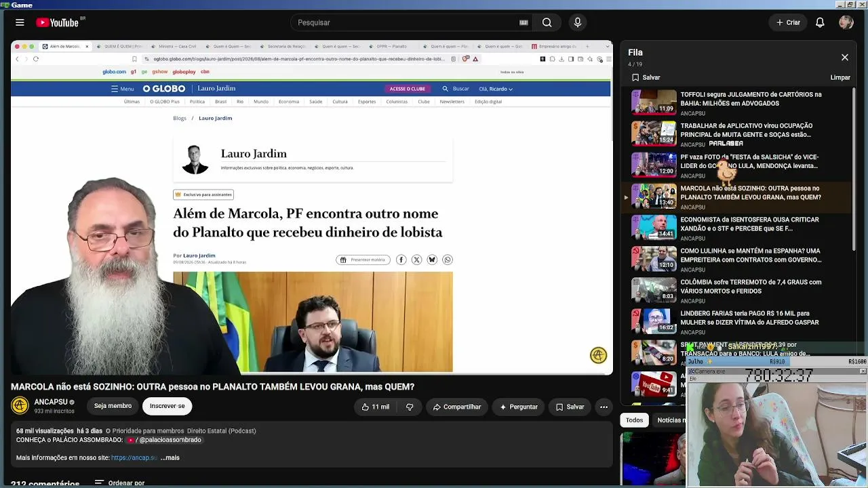The image size is (868, 488).
Task: Open the notifications bell
Action: 820,22
